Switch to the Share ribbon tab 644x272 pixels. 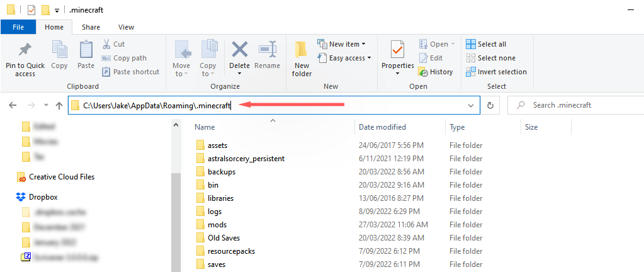click(x=91, y=27)
